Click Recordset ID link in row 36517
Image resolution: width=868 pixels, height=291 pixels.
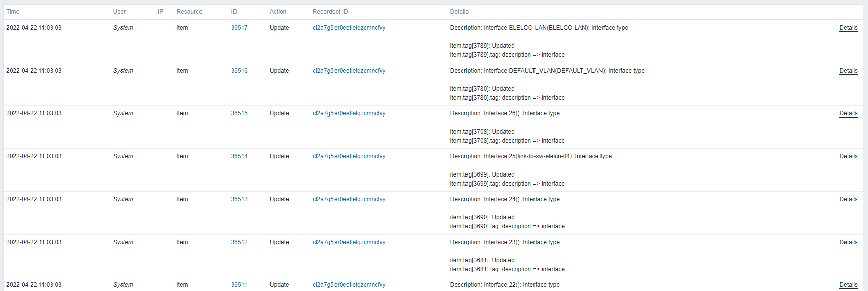349,28
